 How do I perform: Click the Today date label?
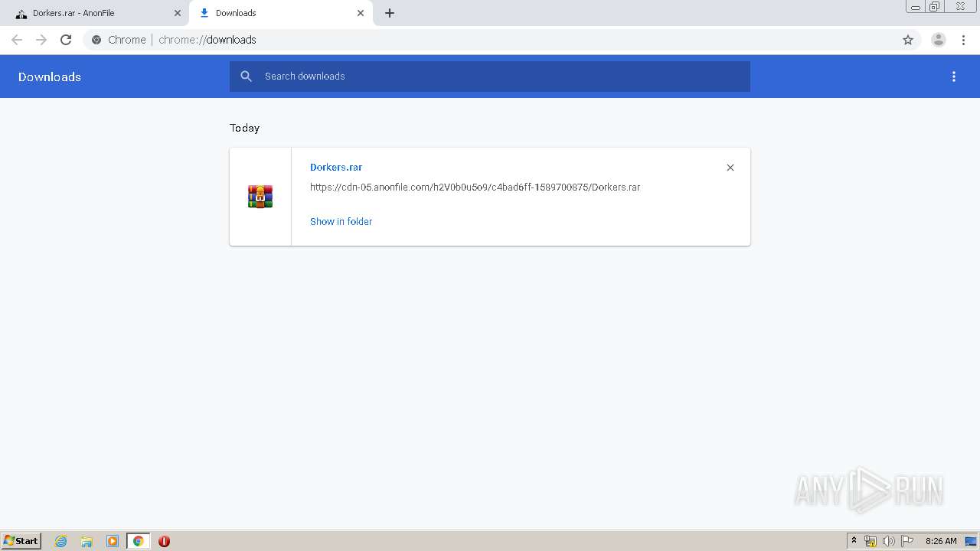[245, 128]
